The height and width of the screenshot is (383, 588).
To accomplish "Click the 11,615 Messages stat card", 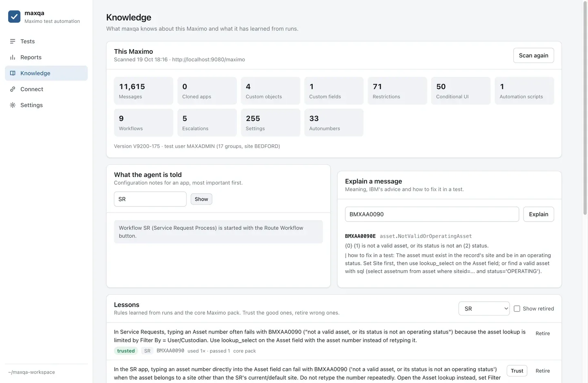I will pyautogui.click(x=143, y=91).
